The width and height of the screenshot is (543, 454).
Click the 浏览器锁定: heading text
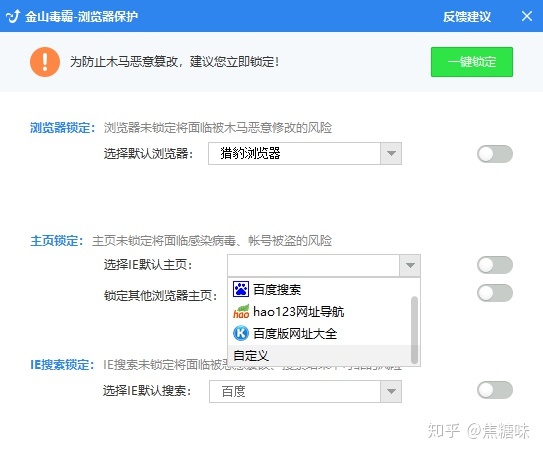(x=62, y=128)
